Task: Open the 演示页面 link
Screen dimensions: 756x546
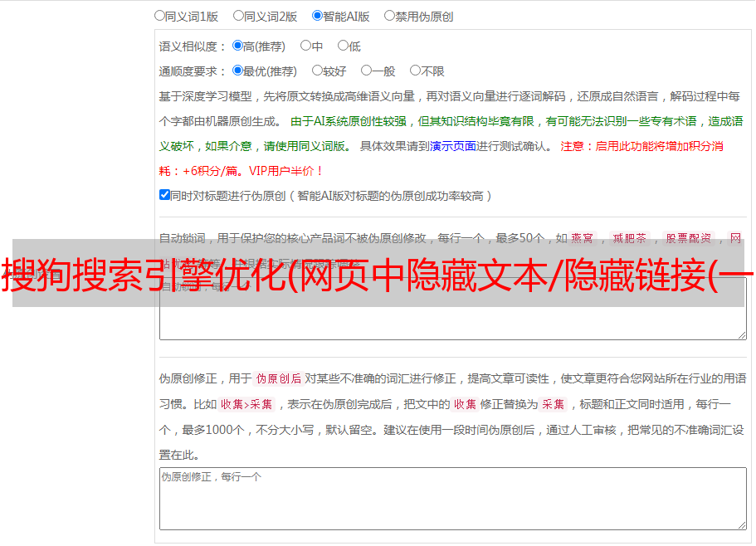Action: (453, 146)
